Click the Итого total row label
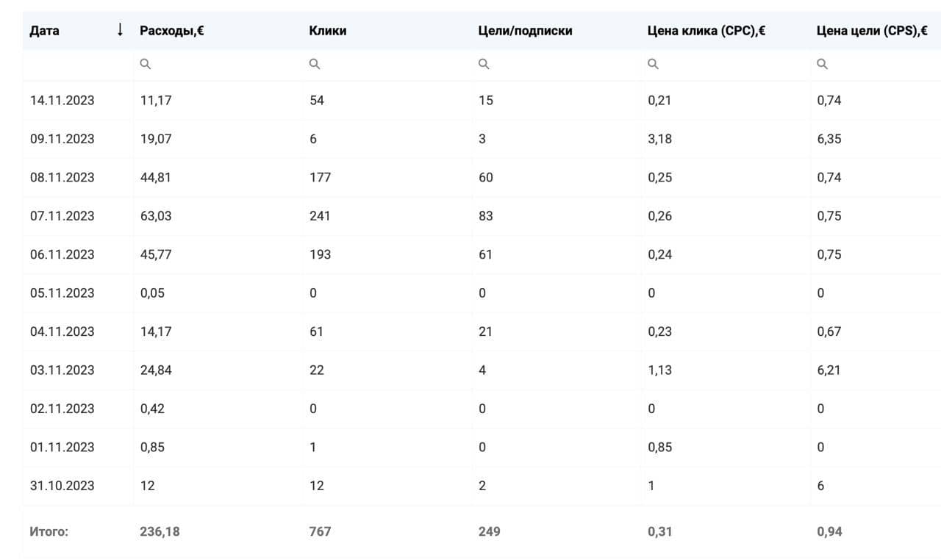941x560 pixels. (49, 531)
